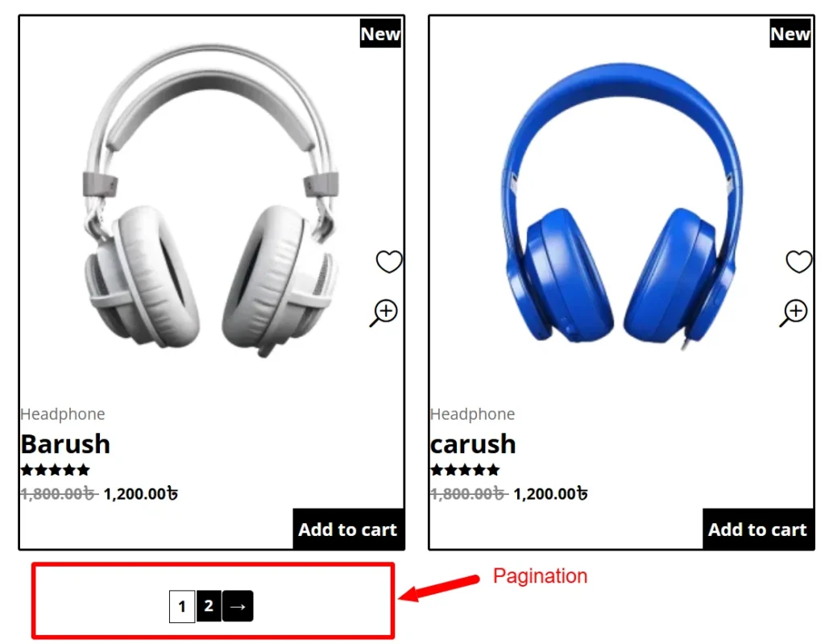
Task: Go to page 1 in pagination
Action: [x=182, y=607]
